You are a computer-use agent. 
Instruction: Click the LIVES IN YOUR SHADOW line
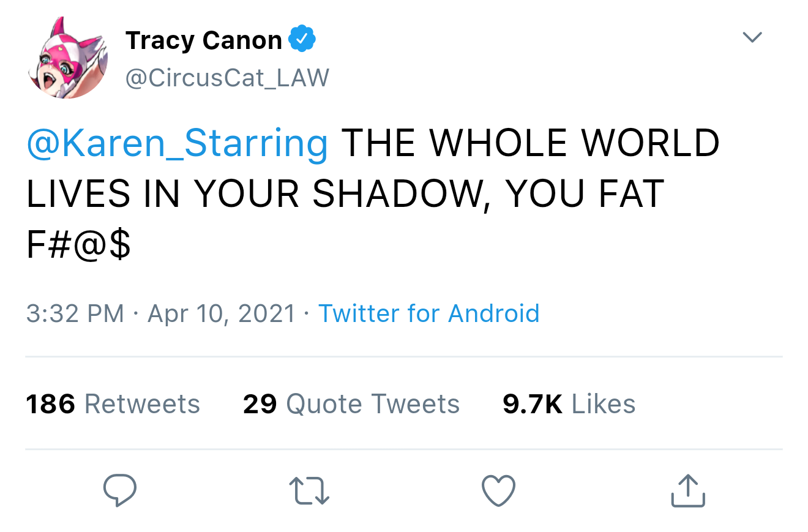pos(256,194)
